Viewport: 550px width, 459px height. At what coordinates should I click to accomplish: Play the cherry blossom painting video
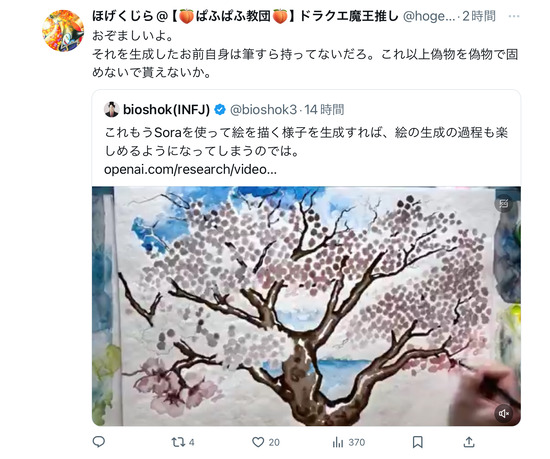(306, 306)
